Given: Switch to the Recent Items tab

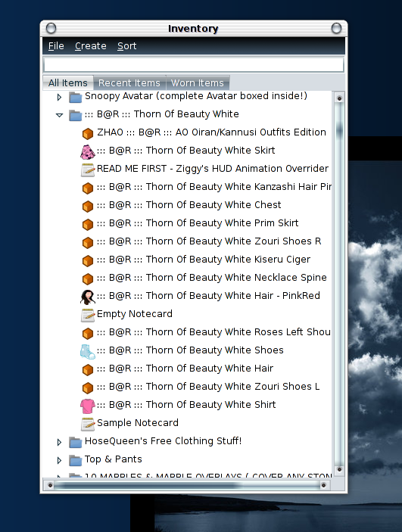Looking at the screenshot, I should (x=129, y=82).
